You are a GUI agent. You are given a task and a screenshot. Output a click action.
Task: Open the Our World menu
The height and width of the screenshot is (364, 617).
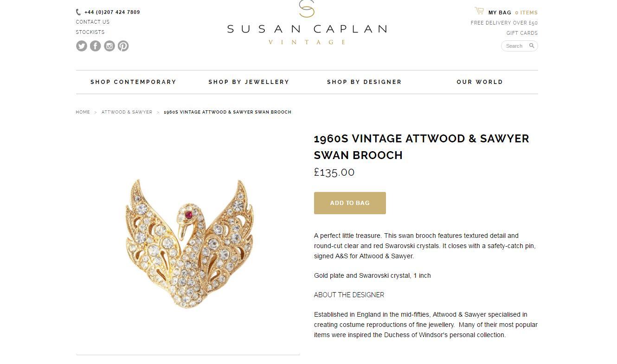click(x=480, y=82)
